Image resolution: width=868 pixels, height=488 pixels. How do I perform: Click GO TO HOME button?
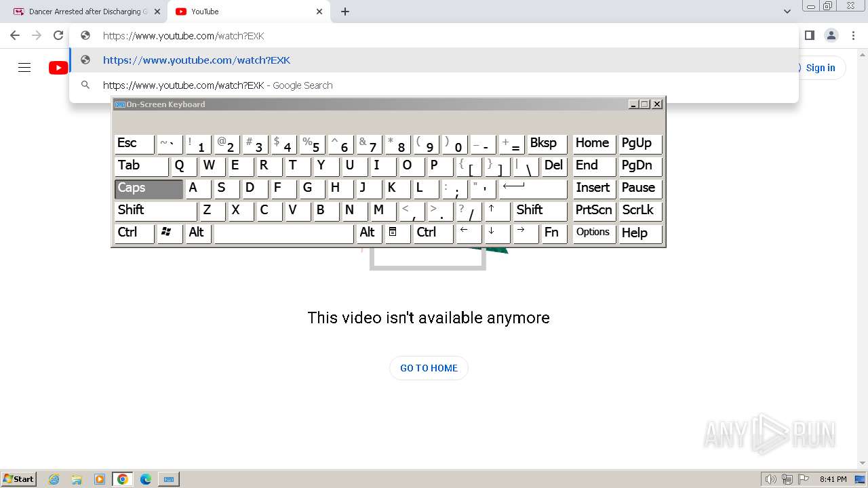coord(429,368)
